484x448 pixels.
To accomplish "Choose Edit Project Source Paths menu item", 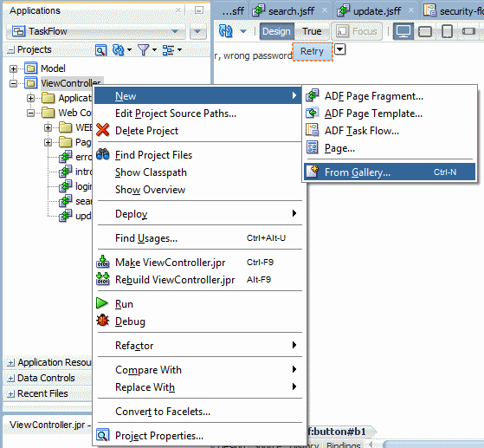I will click(198, 114).
